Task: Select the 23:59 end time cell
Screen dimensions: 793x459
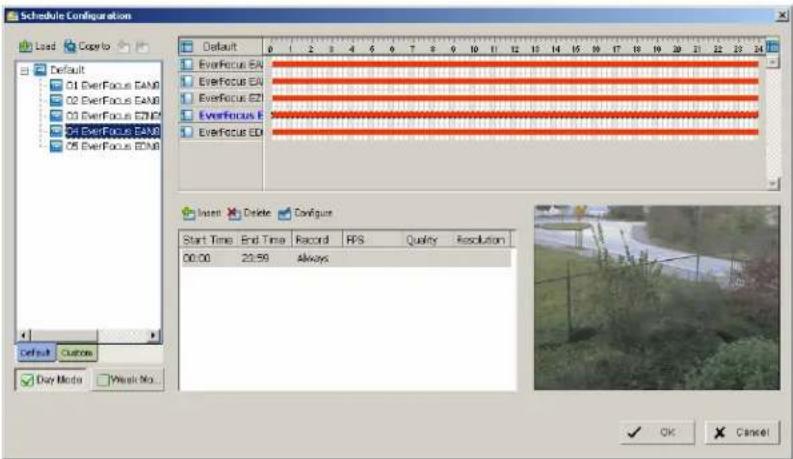Action: [x=255, y=258]
